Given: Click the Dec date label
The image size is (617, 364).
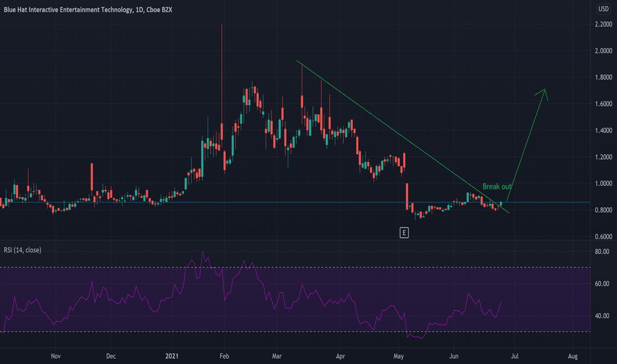Looking at the screenshot, I should click(x=111, y=356).
